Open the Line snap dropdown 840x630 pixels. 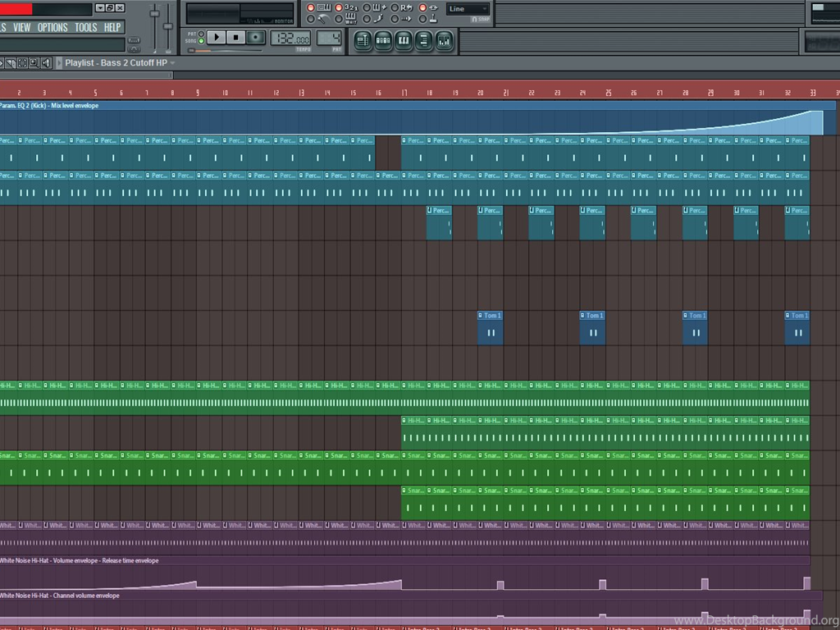click(x=468, y=8)
